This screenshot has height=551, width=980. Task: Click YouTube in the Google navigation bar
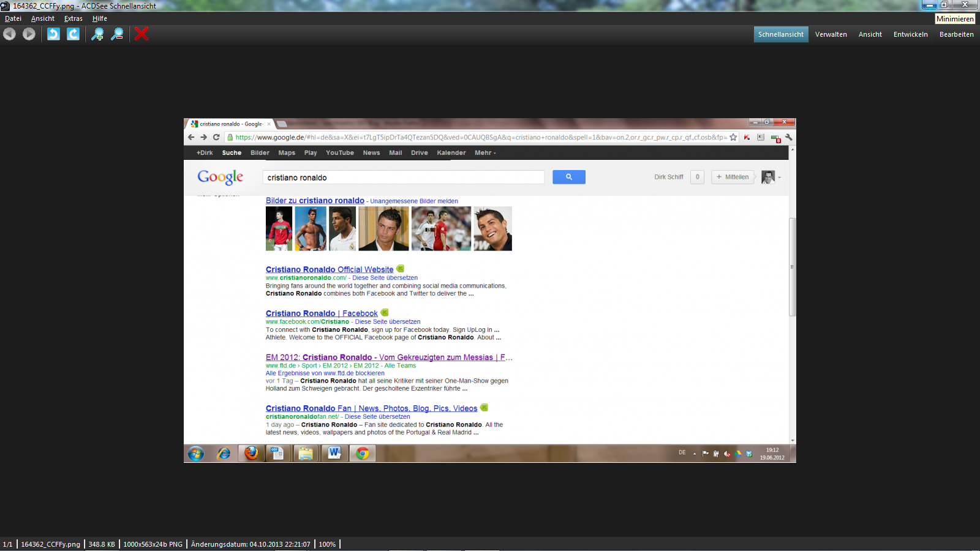click(340, 153)
